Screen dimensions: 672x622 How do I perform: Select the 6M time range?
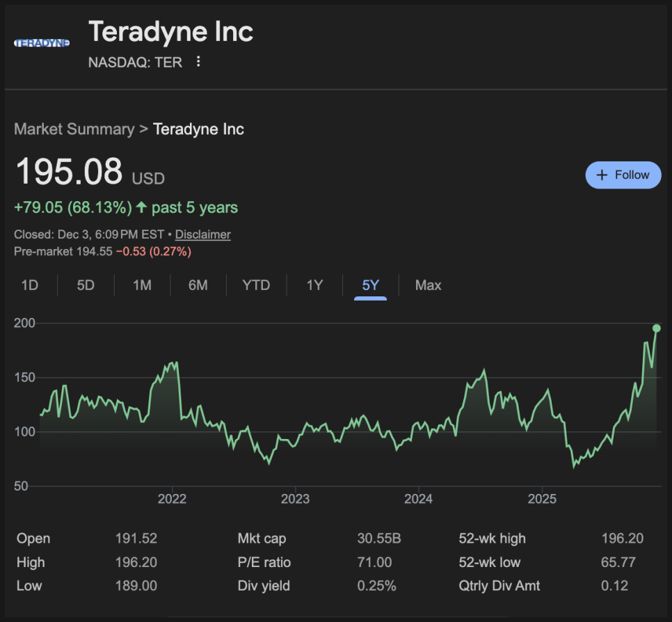198,285
